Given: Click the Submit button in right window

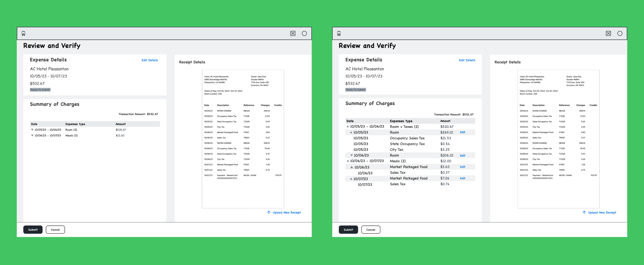Looking at the screenshot, I should [x=348, y=230].
